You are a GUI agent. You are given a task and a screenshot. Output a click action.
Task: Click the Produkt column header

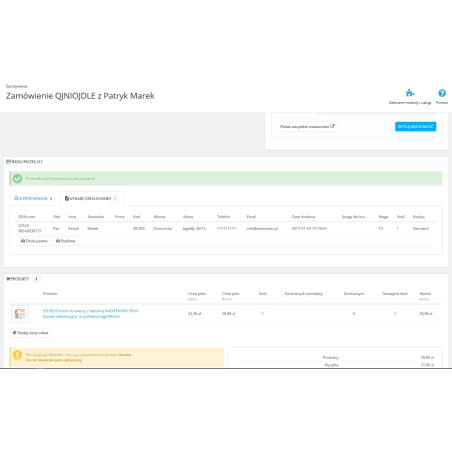point(50,294)
